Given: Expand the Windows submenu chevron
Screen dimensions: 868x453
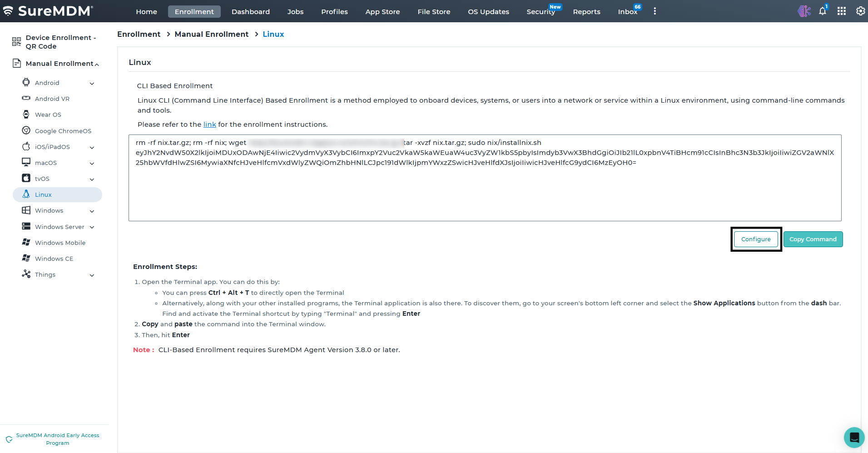Looking at the screenshot, I should click(x=92, y=211).
